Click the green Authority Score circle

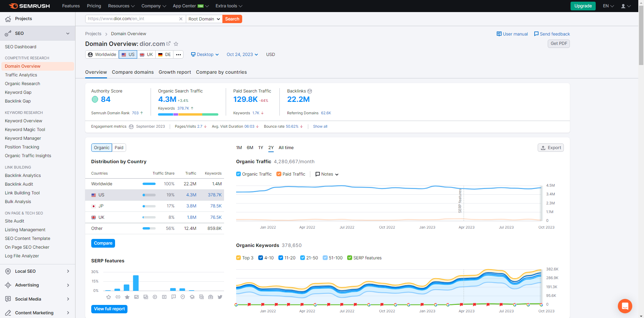[95, 100]
